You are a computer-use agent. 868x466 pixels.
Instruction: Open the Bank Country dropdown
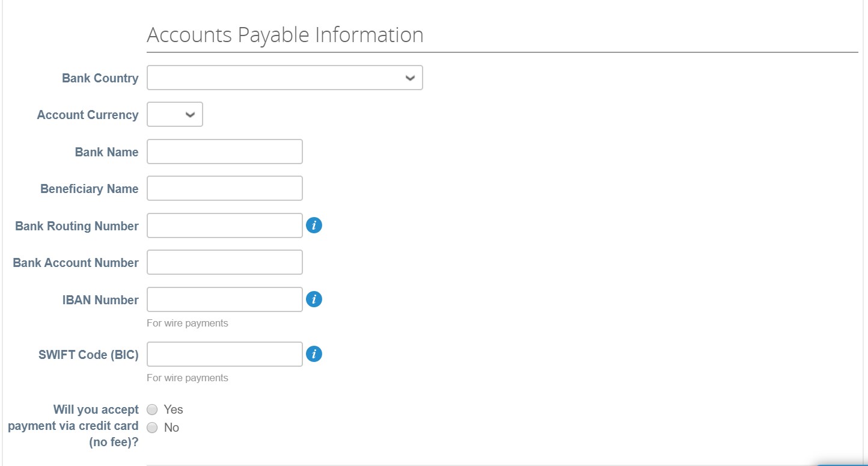pyautogui.click(x=284, y=78)
